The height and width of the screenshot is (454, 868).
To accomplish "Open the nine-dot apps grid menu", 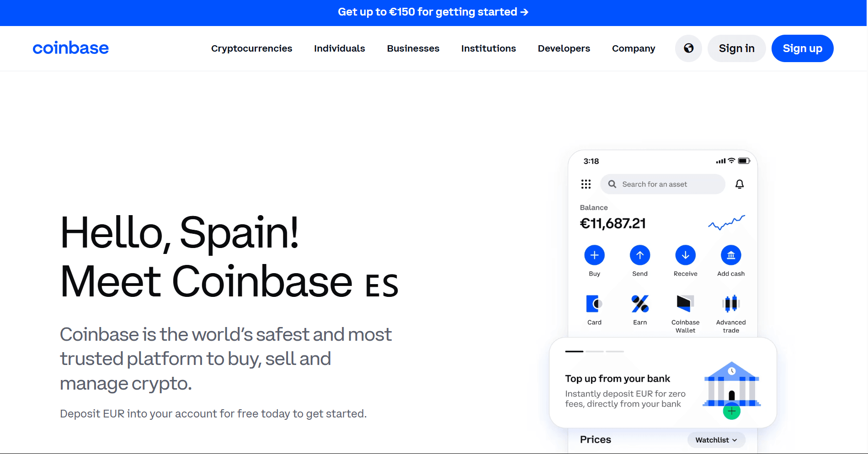I will (x=586, y=184).
